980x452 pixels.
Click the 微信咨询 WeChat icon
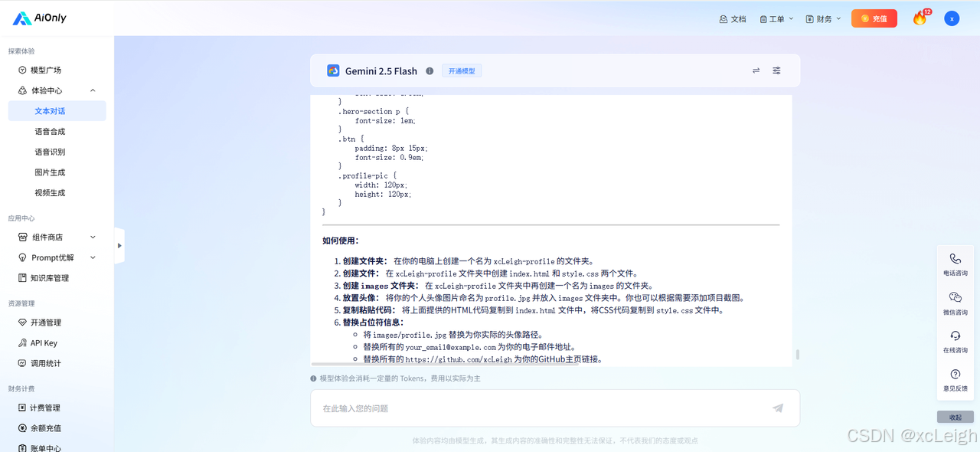click(955, 299)
